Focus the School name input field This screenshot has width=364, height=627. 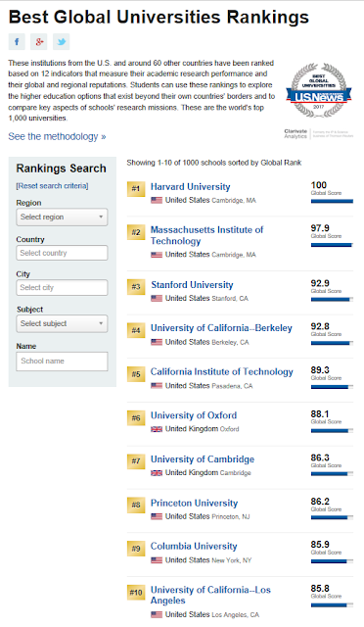(62, 362)
